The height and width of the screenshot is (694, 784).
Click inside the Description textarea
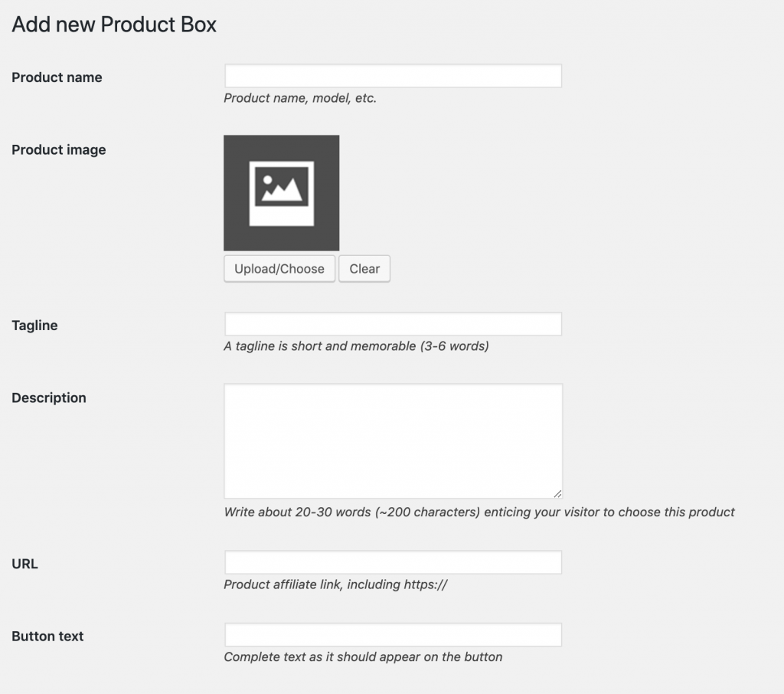393,440
